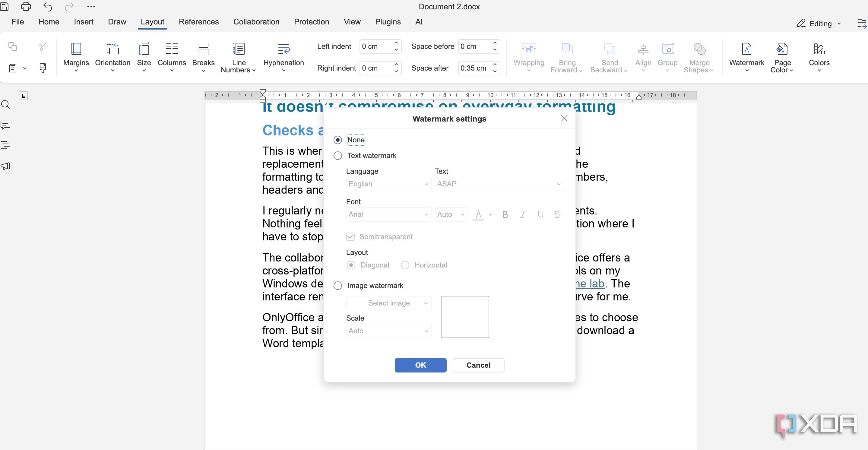Open the Font dropdown showing Arial
Viewport: 868px width, 450px height.
[x=389, y=214]
